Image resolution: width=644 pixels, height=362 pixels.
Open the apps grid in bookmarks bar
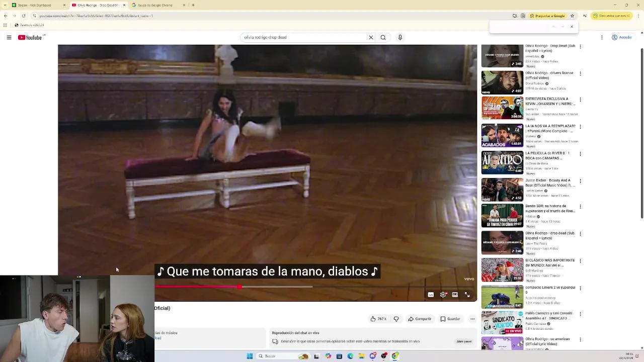(5, 25)
